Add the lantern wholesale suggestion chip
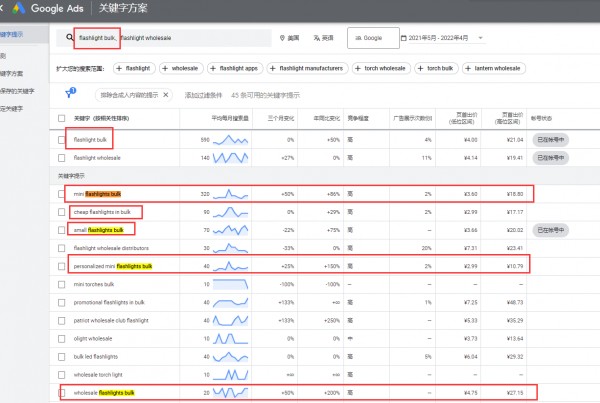600x403 pixels. click(494, 68)
